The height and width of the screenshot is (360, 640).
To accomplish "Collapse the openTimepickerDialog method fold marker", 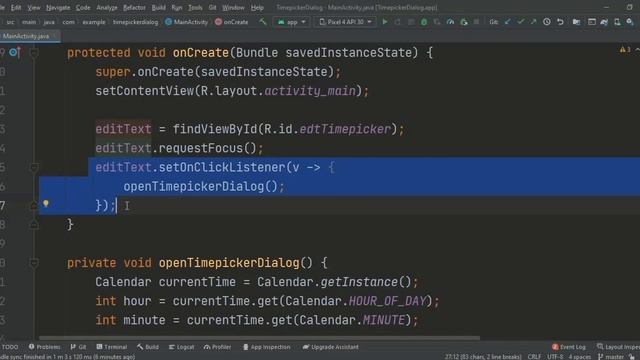I will (x=34, y=263).
